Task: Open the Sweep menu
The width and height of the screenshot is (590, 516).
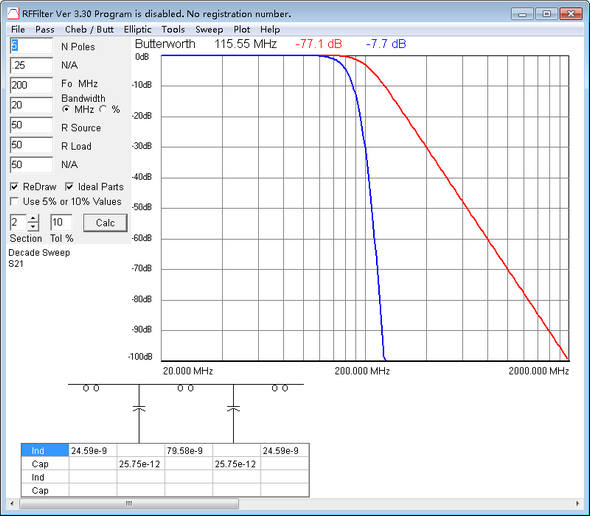Action: [x=209, y=29]
